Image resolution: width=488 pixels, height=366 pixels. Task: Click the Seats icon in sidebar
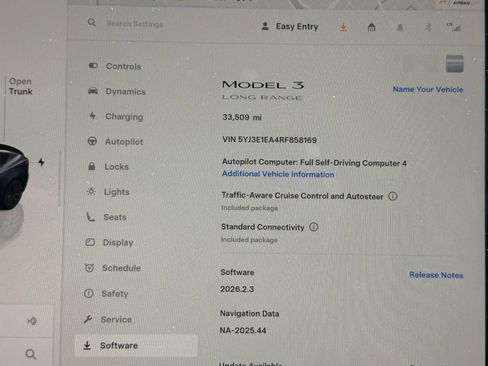90,217
